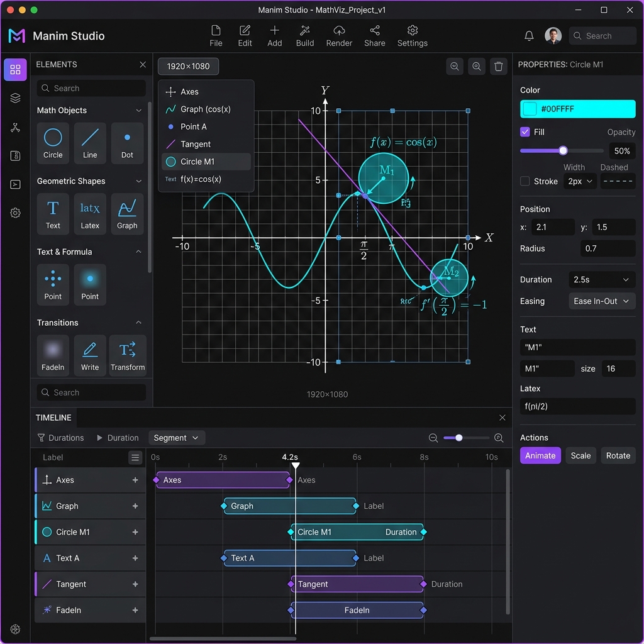The height and width of the screenshot is (644, 644).
Task: Open the user profile avatar
Action: [553, 36]
